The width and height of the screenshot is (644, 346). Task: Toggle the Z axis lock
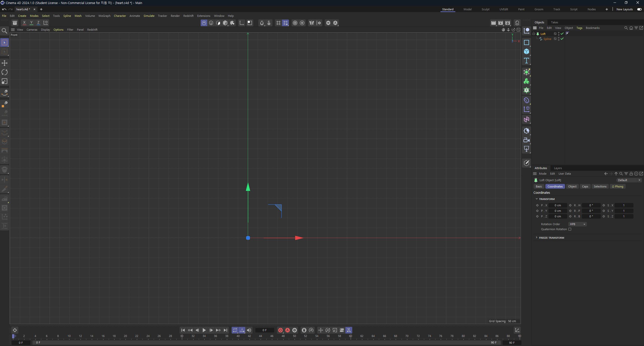[x=38, y=23]
